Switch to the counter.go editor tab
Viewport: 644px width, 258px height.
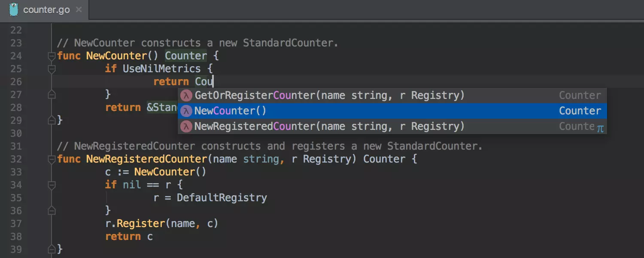click(x=46, y=10)
